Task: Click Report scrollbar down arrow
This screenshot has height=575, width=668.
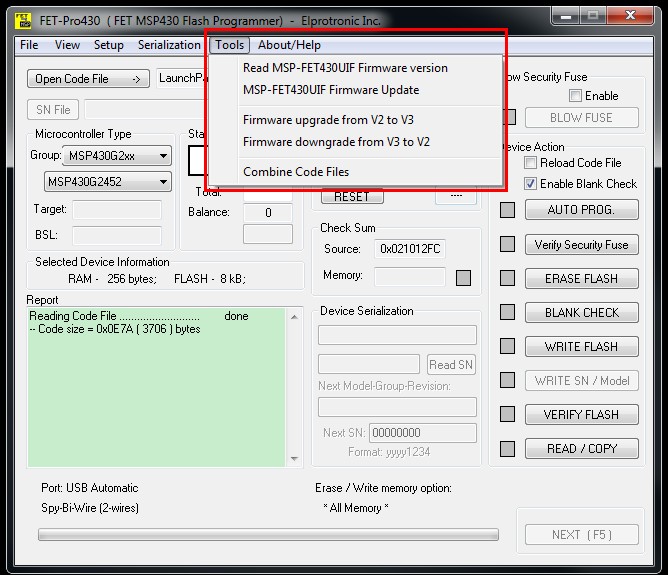Action: click(x=294, y=459)
